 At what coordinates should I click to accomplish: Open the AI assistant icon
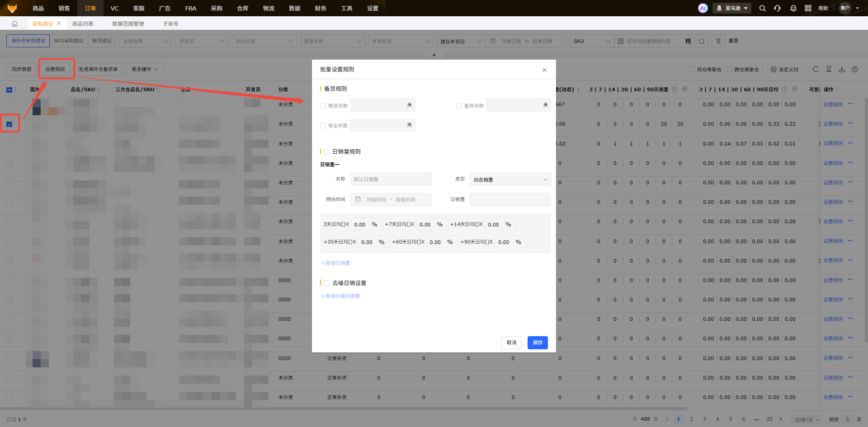coord(703,8)
